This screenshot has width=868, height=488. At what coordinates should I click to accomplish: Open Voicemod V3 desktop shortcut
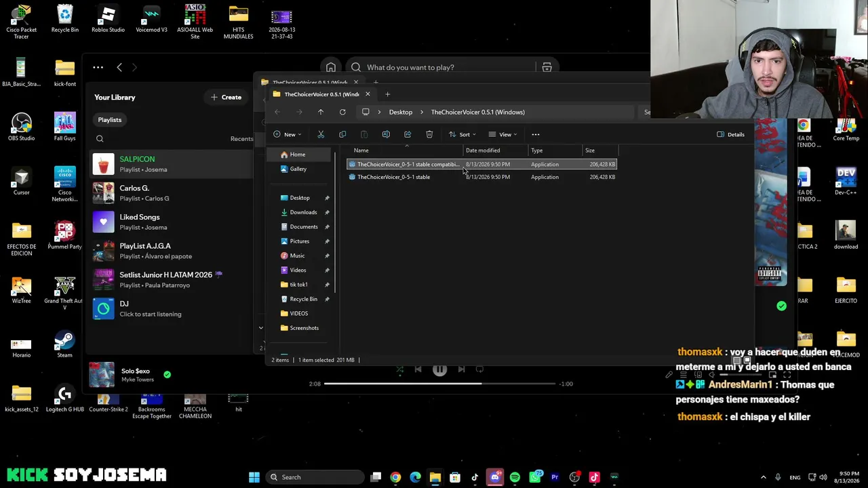click(151, 20)
